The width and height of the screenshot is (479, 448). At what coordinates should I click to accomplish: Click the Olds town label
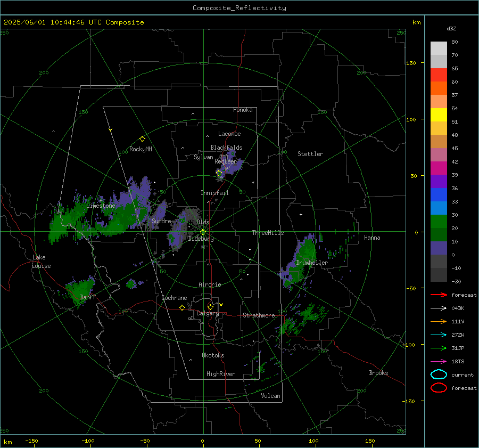203,222
